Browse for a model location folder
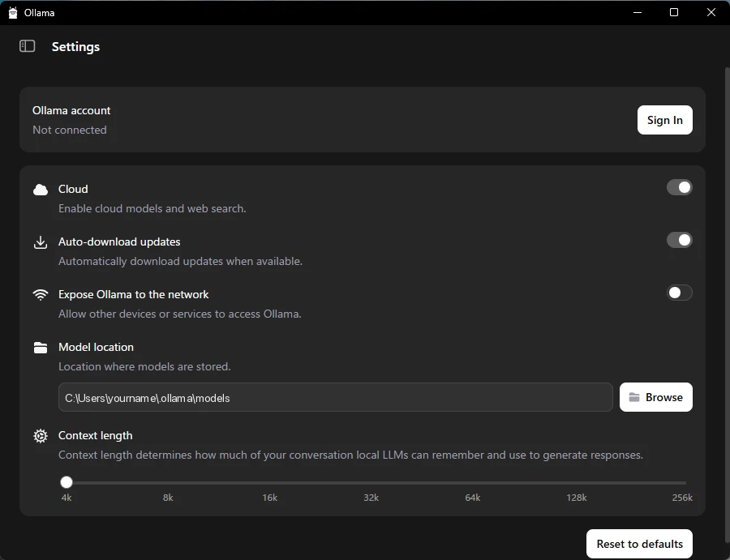The width and height of the screenshot is (730, 560). [656, 397]
